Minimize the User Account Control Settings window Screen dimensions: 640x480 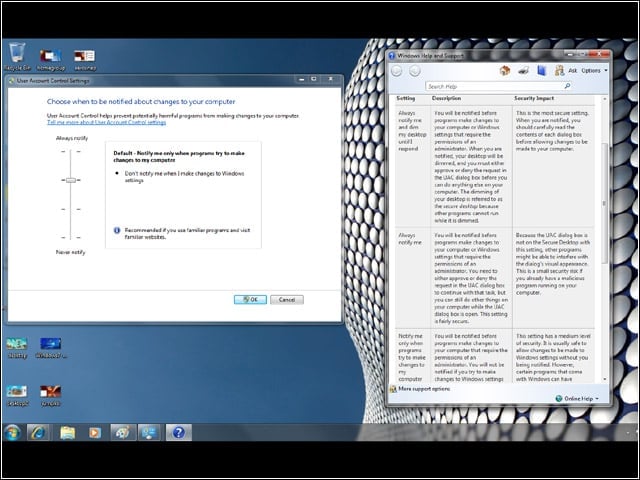point(302,79)
